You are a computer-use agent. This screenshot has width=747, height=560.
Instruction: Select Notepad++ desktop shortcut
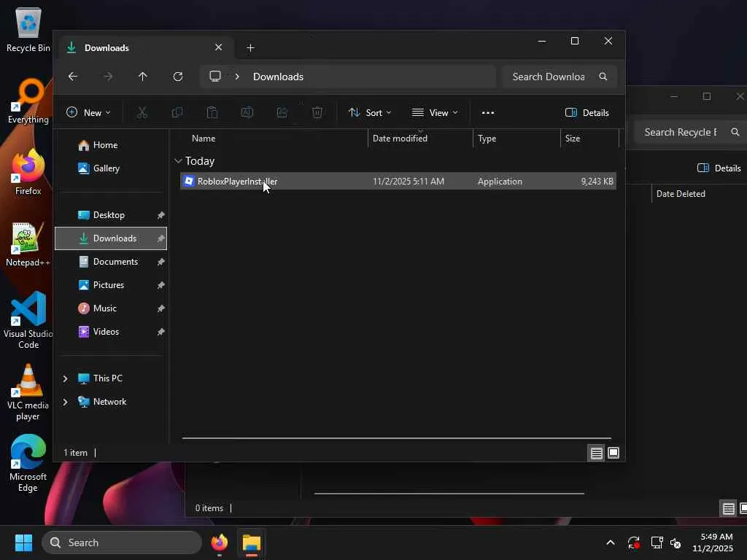28,244
